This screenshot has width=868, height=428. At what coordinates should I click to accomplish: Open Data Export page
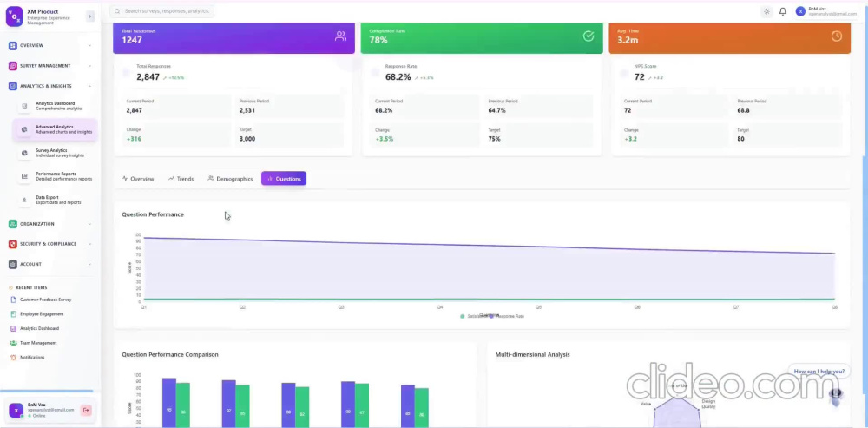pyautogui.click(x=56, y=200)
